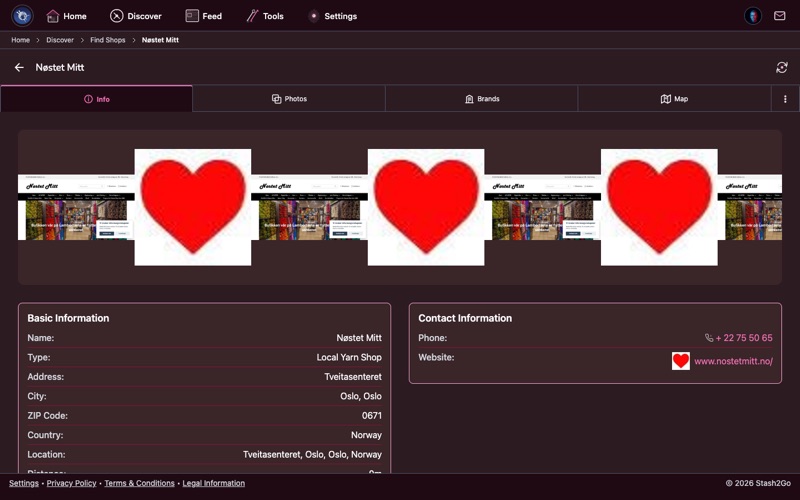Switch to the Photos tab

pos(289,99)
